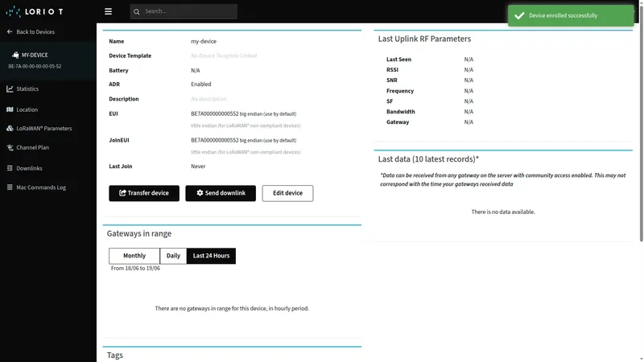Dismiss the Device enrolled successfully notification
This screenshot has height=362, width=644.
pos(571,15)
